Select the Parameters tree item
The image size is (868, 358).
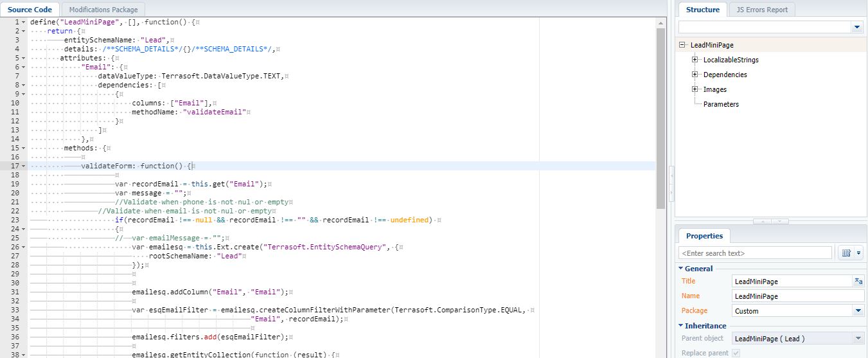[721, 104]
